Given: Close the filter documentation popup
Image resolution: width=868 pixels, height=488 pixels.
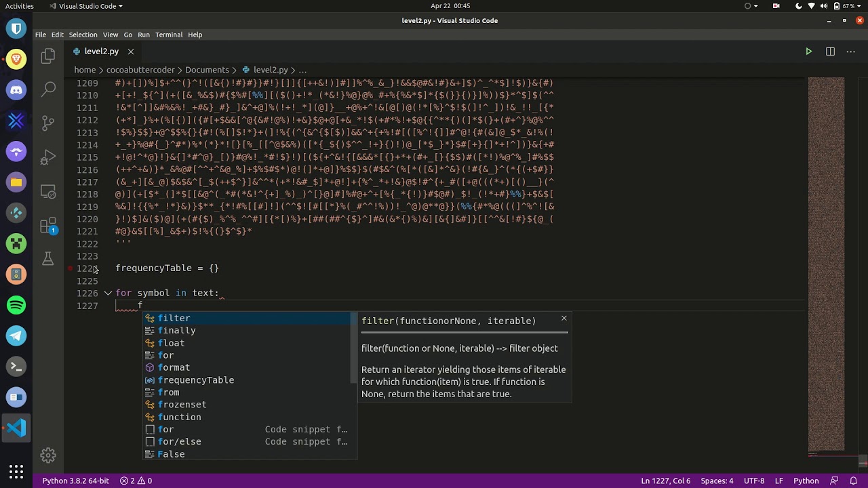Looking at the screenshot, I should tap(564, 318).
